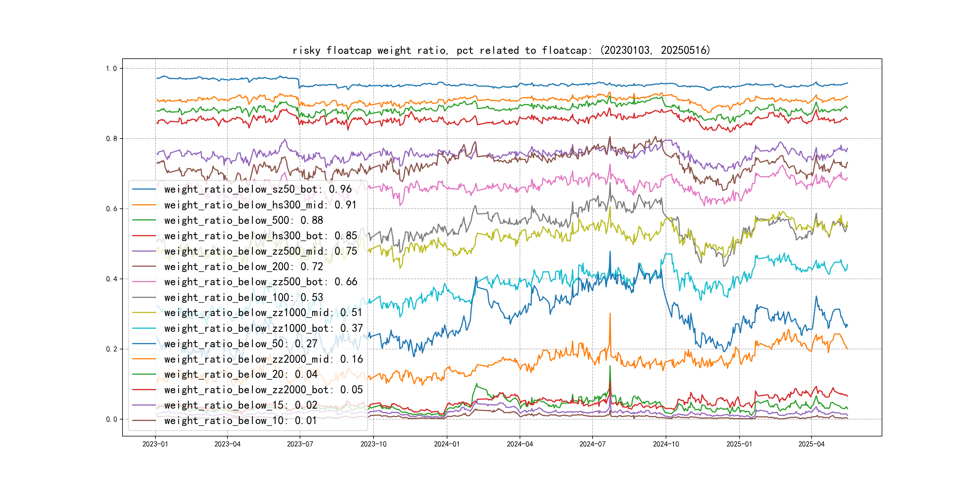Click the 0.4 y-axis tick label
This screenshot has height=490, width=980.
(x=112, y=279)
